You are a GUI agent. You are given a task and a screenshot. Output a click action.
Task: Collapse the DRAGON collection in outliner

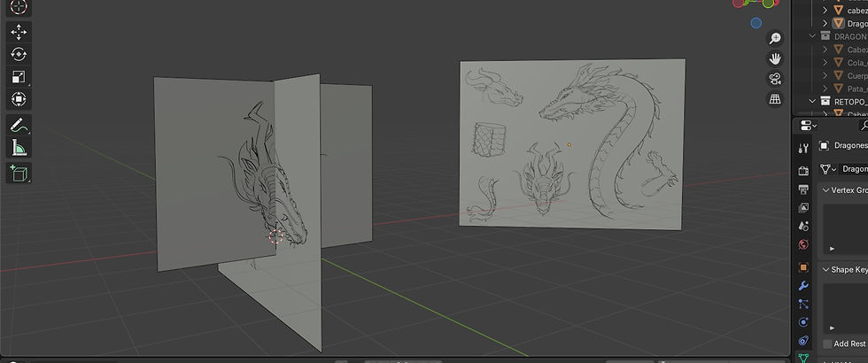pyautogui.click(x=812, y=36)
